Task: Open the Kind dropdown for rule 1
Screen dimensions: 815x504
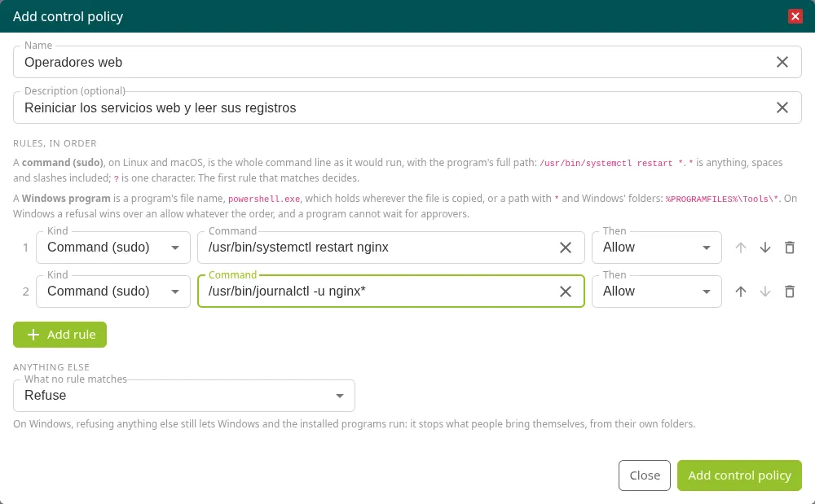Action: tap(113, 248)
